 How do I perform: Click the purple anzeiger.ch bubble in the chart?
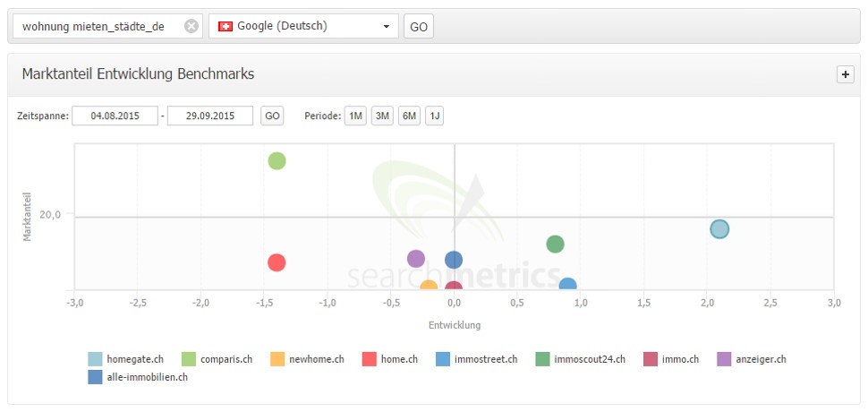point(415,259)
